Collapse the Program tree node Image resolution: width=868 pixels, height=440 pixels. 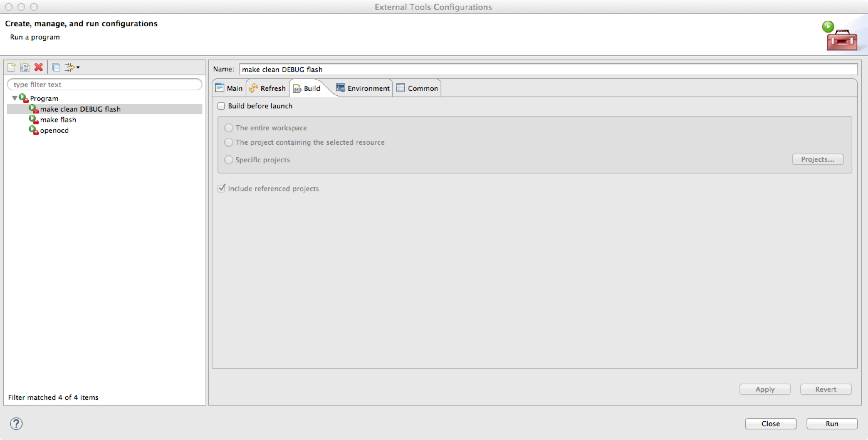[14, 98]
